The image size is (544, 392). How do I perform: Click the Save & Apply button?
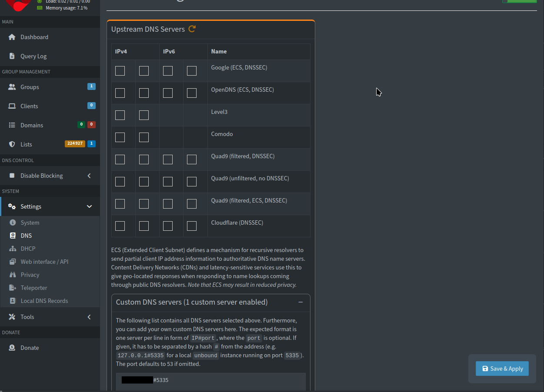tap(502, 368)
